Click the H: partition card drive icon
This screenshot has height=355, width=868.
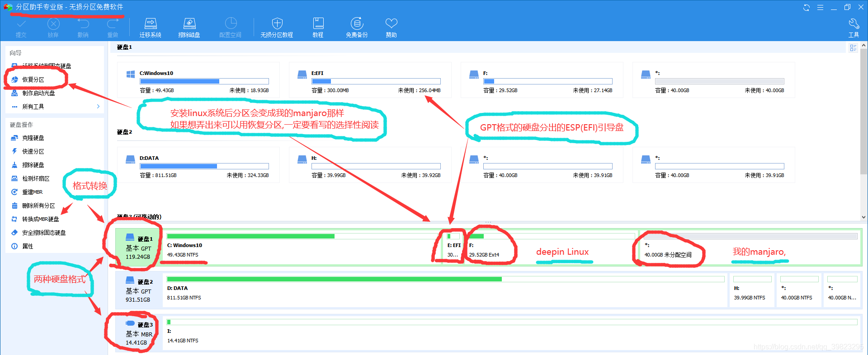302,159
